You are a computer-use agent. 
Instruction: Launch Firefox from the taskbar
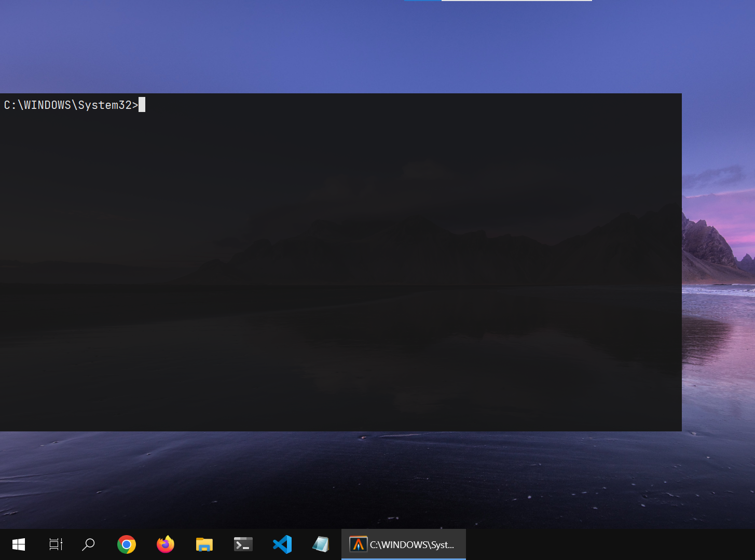pyautogui.click(x=165, y=544)
